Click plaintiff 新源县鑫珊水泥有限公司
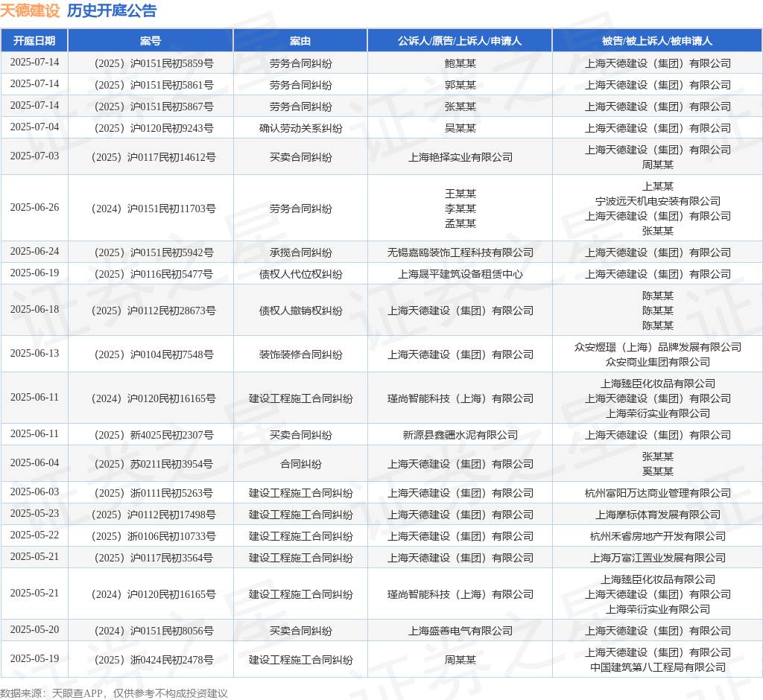Image resolution: width=763 pixels, height=700 pixels. coord(460,435)
